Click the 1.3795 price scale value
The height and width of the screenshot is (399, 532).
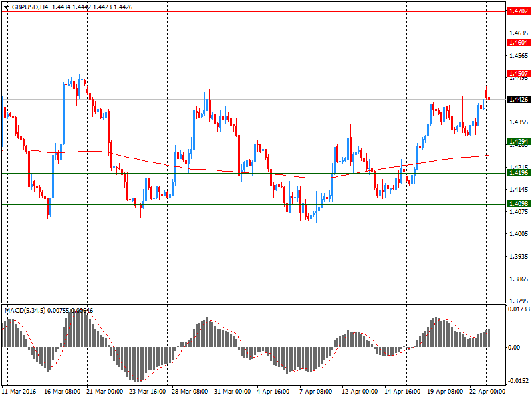pyautogui.click(x=519, y=301)
